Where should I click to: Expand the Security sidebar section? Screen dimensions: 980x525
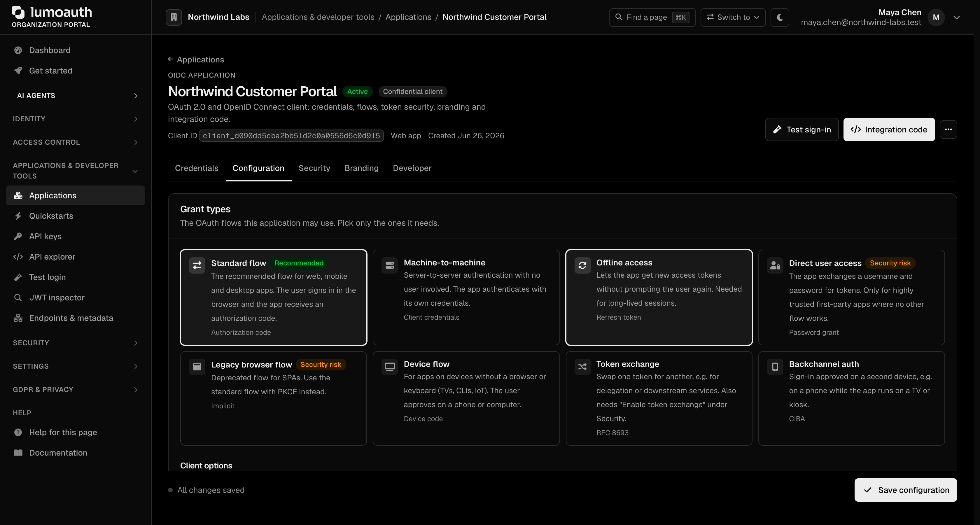[75, 343]
